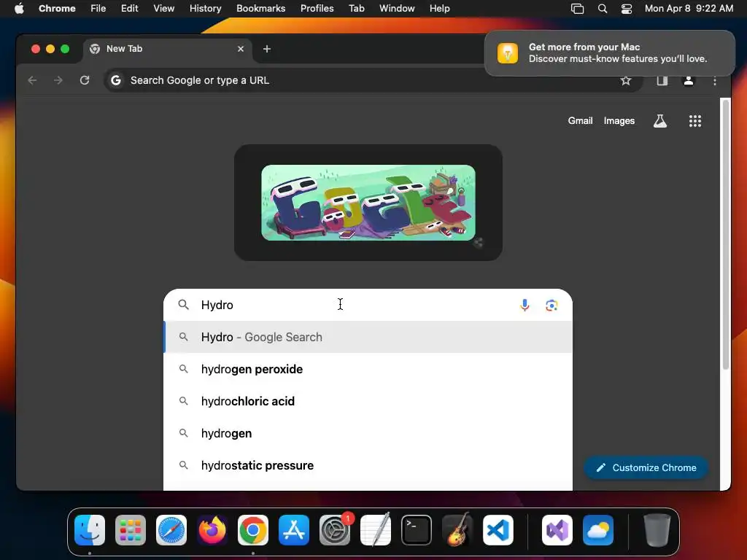The width and height of the screenshot is (747, 560).
Task: Open Gmail link
Action: [580, 121]
